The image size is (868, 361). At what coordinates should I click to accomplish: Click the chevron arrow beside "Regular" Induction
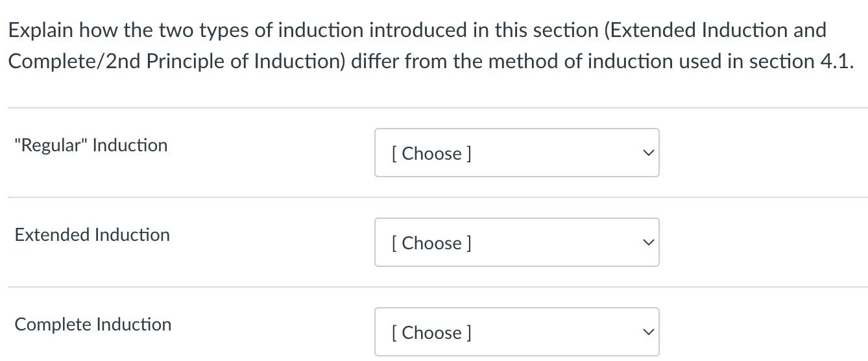coord(647,153)
